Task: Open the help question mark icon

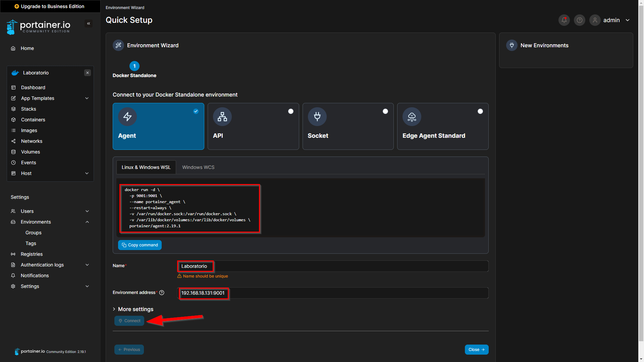Action: click(x=579, y=20)
